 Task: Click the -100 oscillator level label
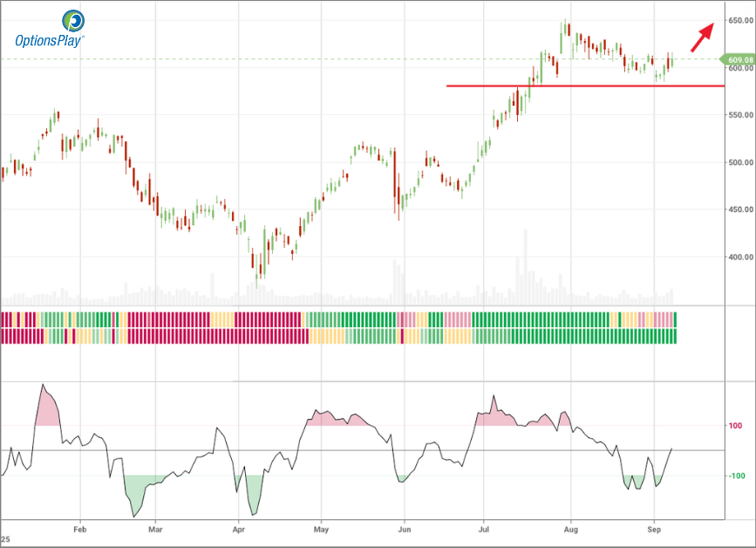coord(736,476)
